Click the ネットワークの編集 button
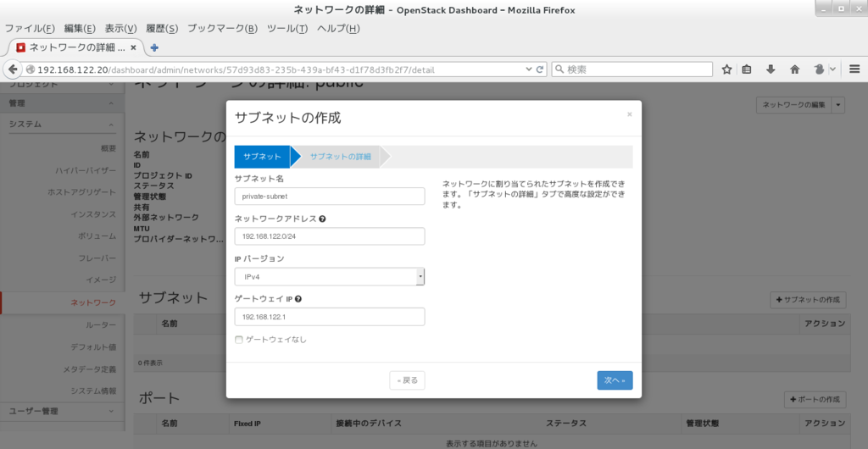 pos(793,104)
